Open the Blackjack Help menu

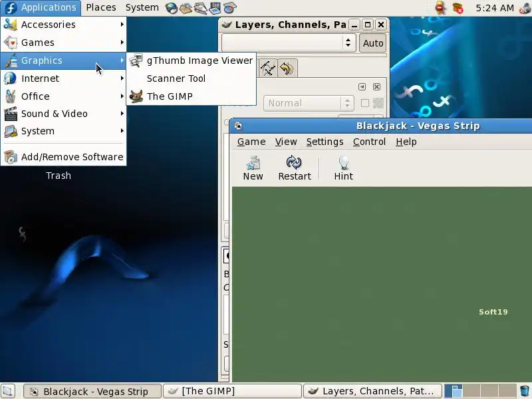click(x=406, y=142)
